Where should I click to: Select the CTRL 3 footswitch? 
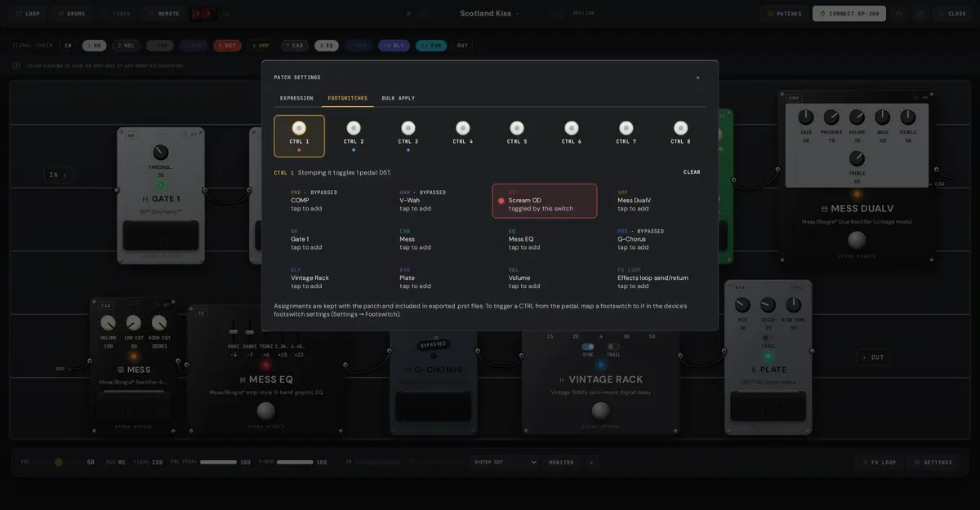pos(408,135)
